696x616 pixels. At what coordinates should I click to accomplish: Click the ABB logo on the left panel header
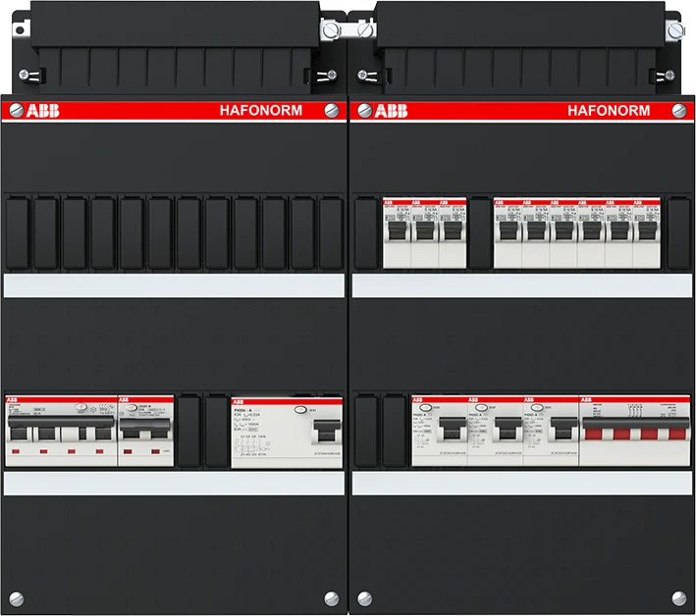40,111
